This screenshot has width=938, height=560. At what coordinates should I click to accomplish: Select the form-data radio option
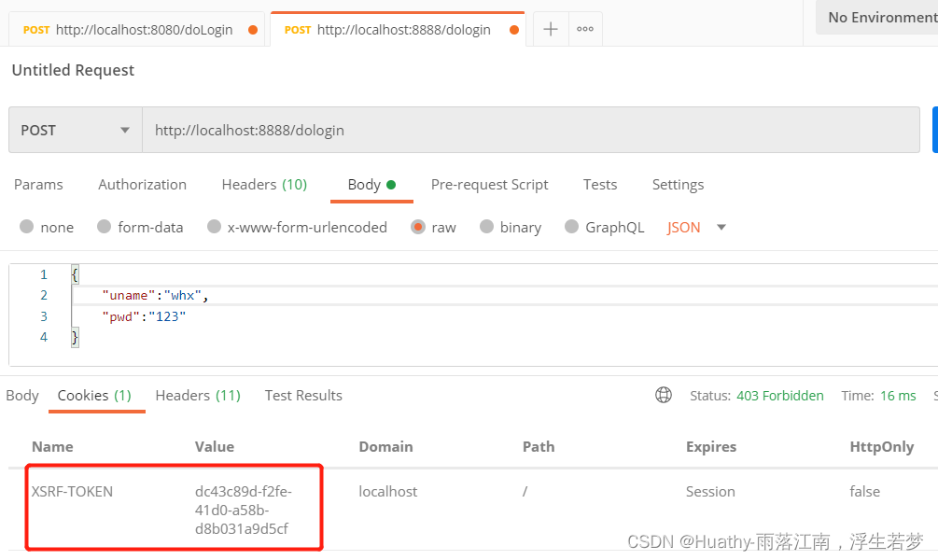[105, 227]
